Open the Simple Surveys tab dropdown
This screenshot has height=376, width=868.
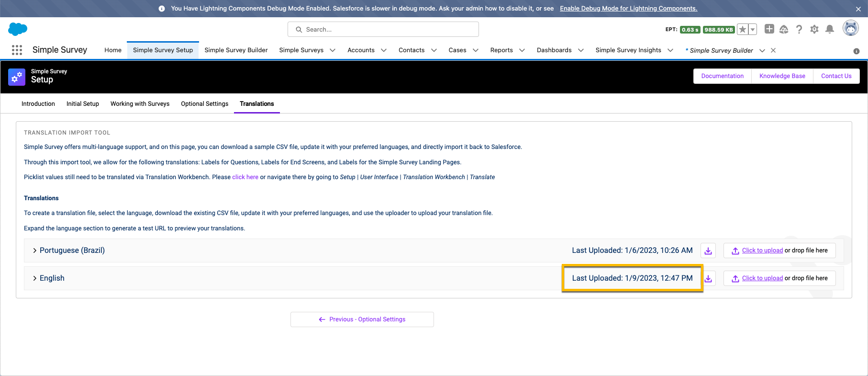(333, 50)
